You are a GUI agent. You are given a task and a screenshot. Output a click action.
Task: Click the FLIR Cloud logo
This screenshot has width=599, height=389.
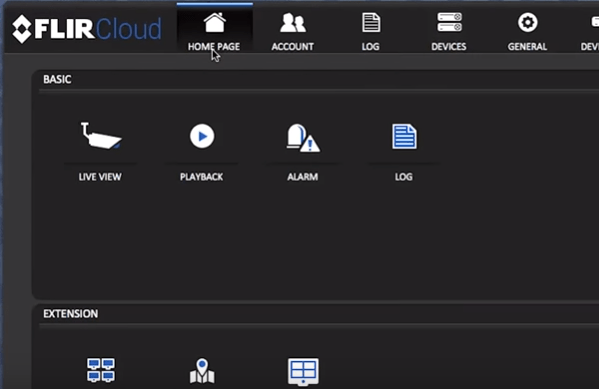[87, 29]
